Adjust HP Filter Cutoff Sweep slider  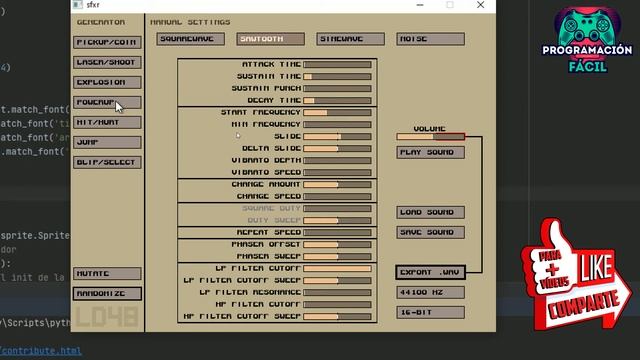click(338, 316)
